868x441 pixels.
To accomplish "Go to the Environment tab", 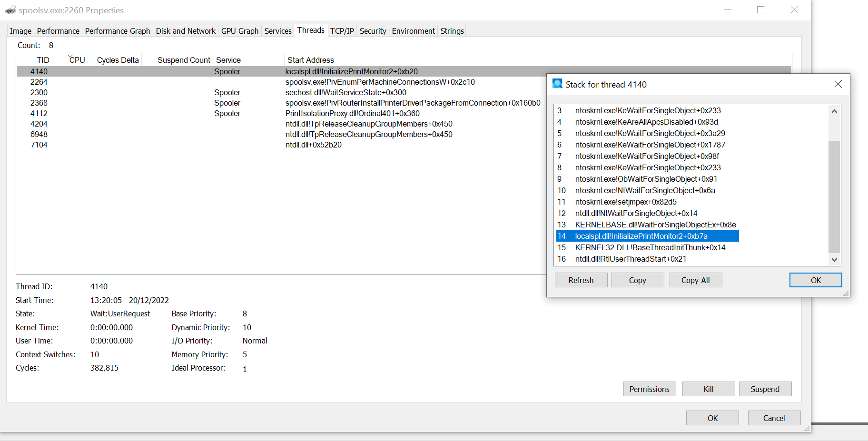I will [413, 31].
